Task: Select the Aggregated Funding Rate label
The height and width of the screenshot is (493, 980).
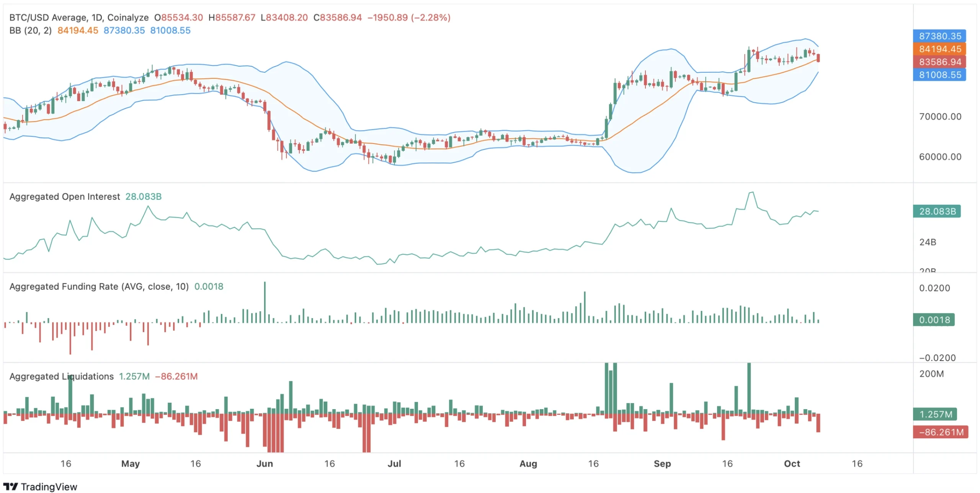Action: [x=99, y=287]
